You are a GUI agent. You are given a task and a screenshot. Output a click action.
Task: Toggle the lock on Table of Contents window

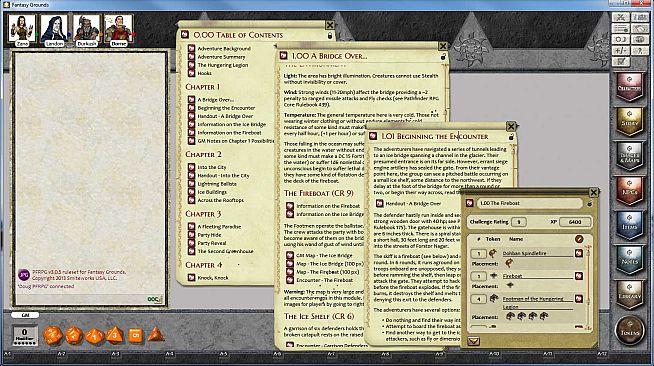330,36
